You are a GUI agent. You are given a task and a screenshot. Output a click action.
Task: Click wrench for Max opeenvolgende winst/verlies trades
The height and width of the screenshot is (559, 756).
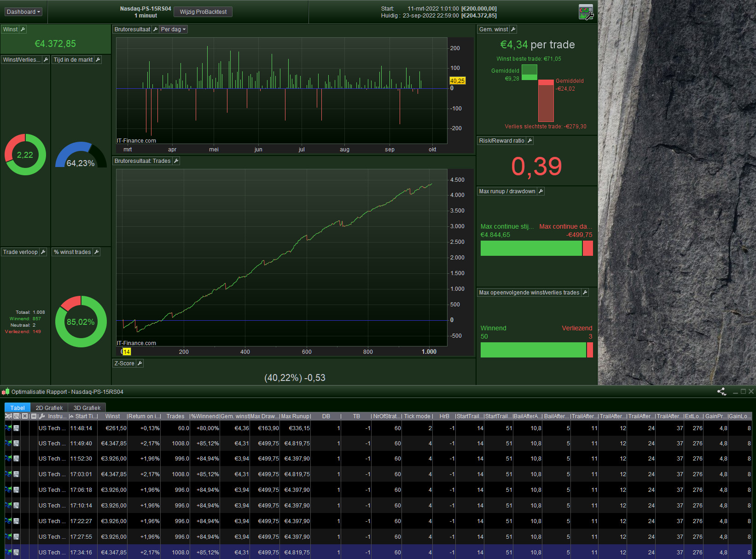click(x=585, y=293)
